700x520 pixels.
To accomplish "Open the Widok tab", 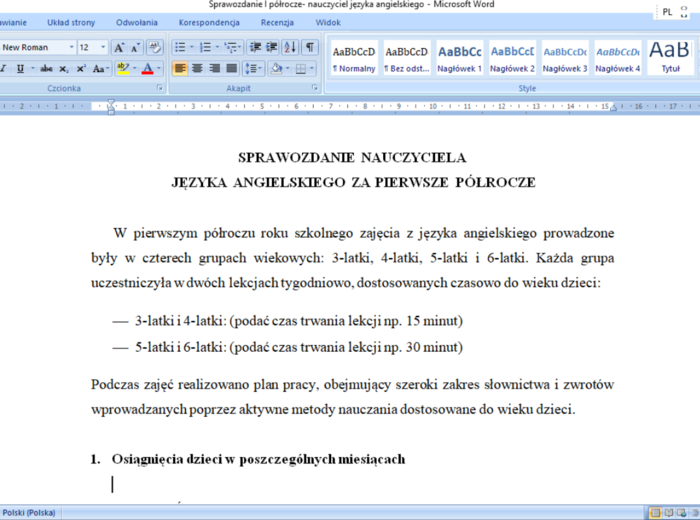I will pos(328,22).
